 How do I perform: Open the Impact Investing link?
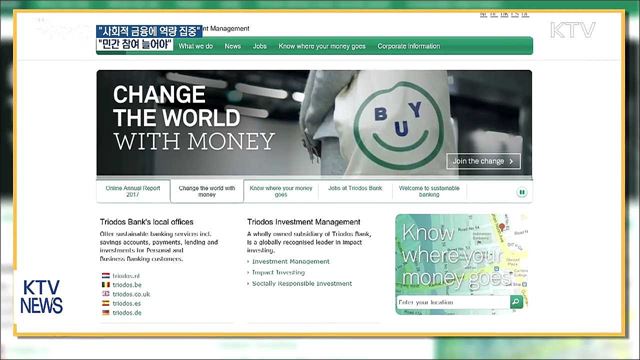pyautogui.click(x=278, y=272)
